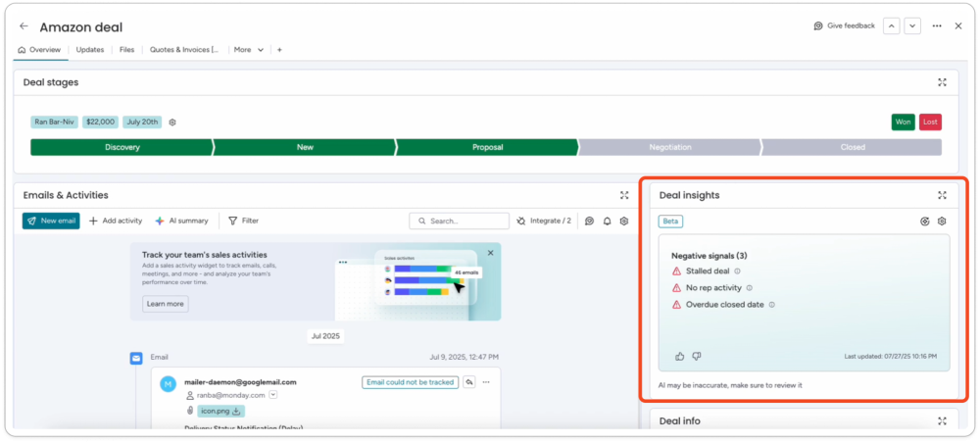Screen dimensions: 980x443
Task: Select the Negotiation stage in progress bar
Action: [x=669, y=147]
